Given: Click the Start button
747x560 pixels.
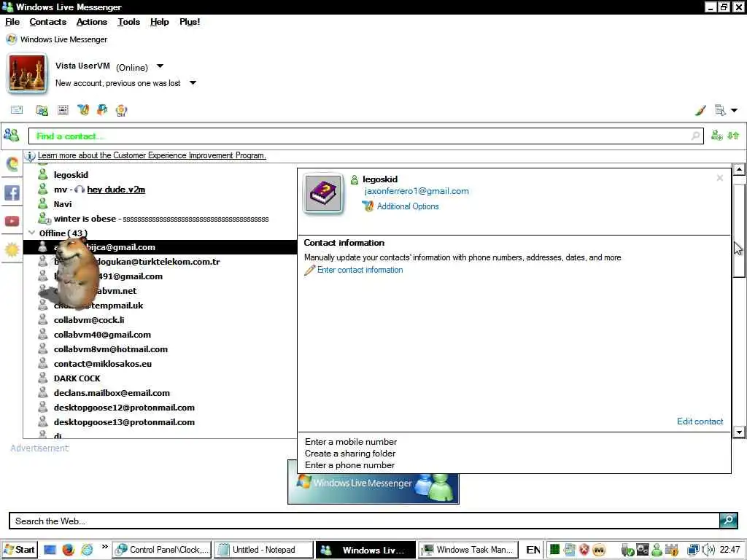Looking at the screenshot, I should (19, 550).
